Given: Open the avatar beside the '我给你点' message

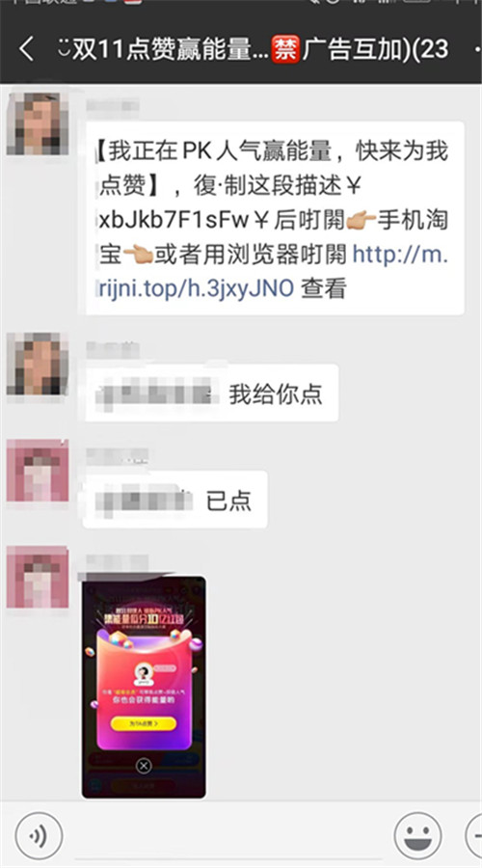Looking at the screenshot, I should pyautogui.click(x=37, y=364).
